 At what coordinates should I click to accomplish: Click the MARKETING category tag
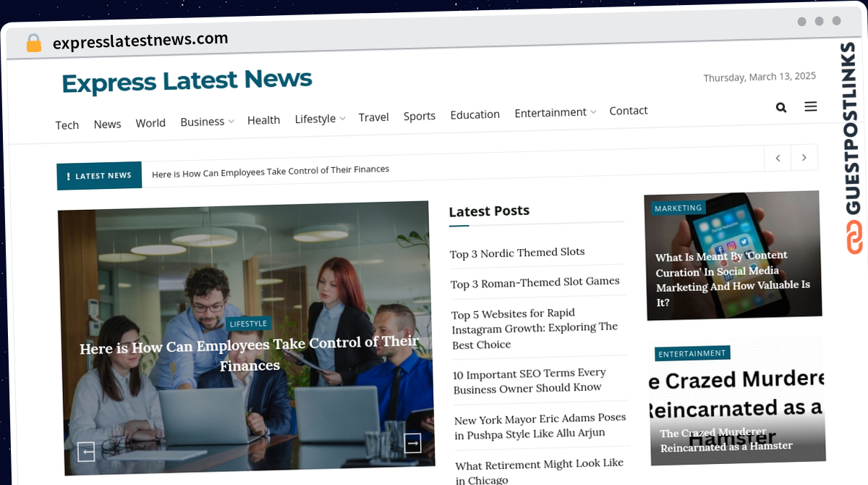[x=678, y=208]
